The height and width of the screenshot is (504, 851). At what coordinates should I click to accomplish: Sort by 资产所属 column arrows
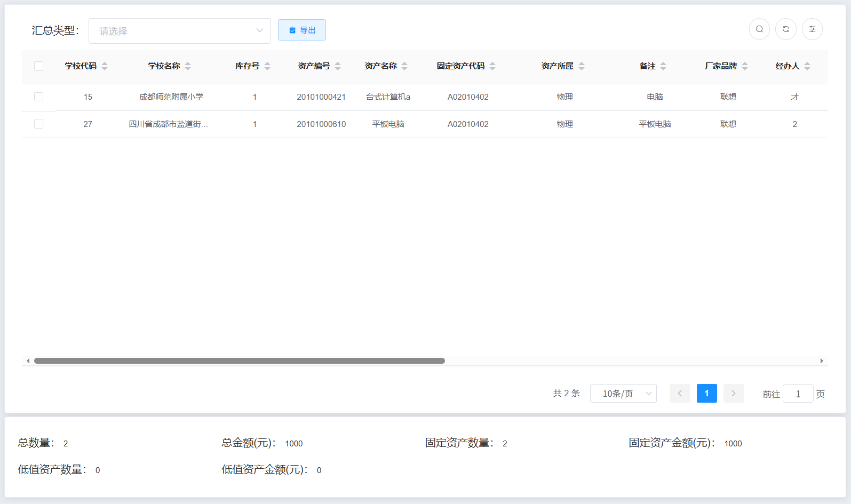click(x=582, y=66)
